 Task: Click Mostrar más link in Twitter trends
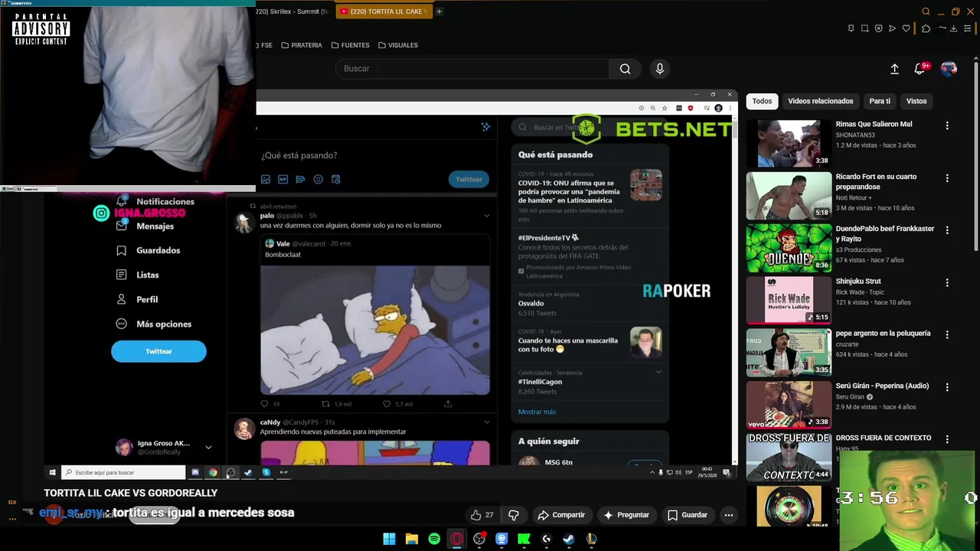(x=537, y=412)
